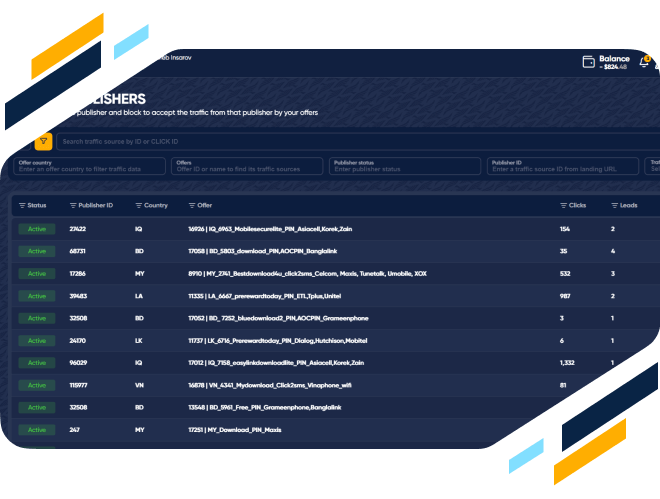Click the Clicks column sort icon
Image resolution: width=660 pixels, height=499 pixels.
click(x=563, y=205)
